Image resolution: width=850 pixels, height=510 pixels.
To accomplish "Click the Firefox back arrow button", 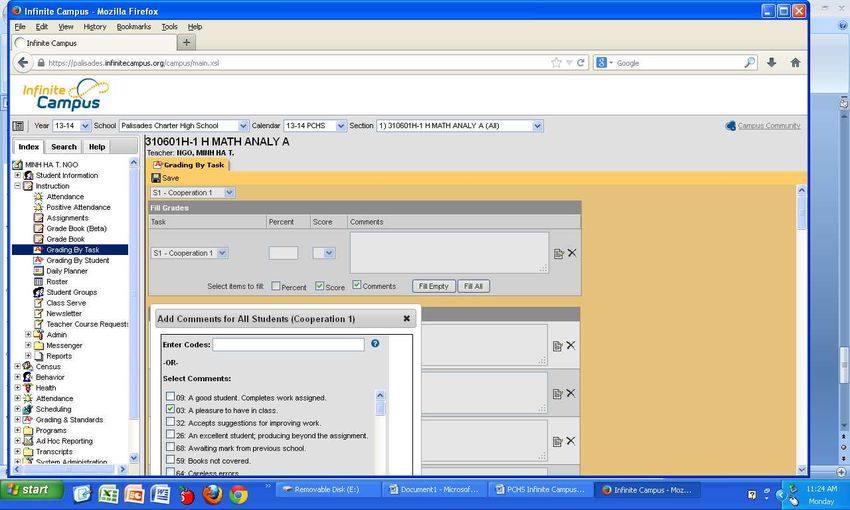I will pos(23,63).
